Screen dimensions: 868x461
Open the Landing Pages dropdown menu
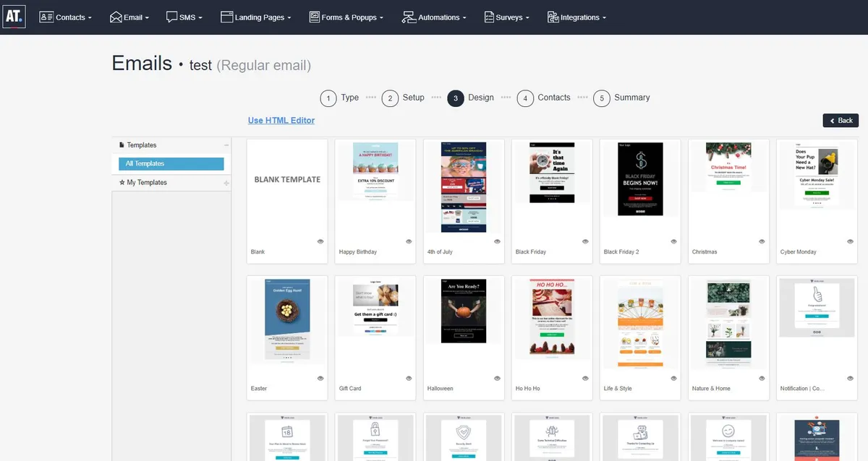[256, 17]
